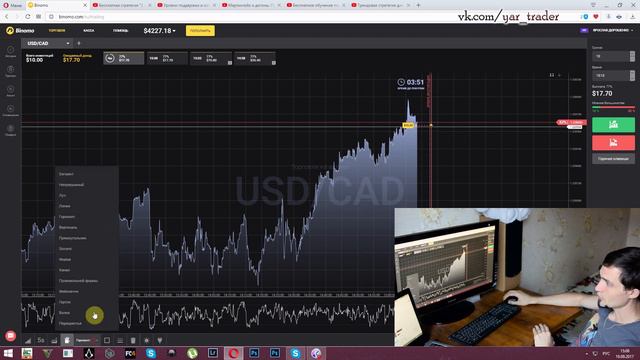Expand the selected drawing tool dropdown
Viewport: 640px width, 360px height.
(x=87, y=340)
